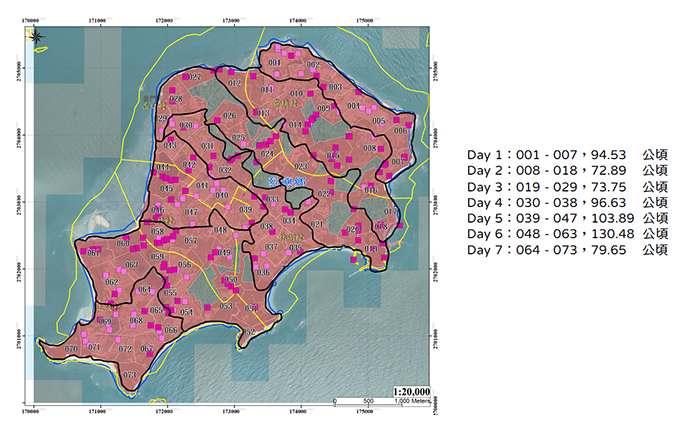Image resolution: width=700 pixels, height=423 pixels.
Task: Click zone label 021 on the map
Action: pos(317,224)
